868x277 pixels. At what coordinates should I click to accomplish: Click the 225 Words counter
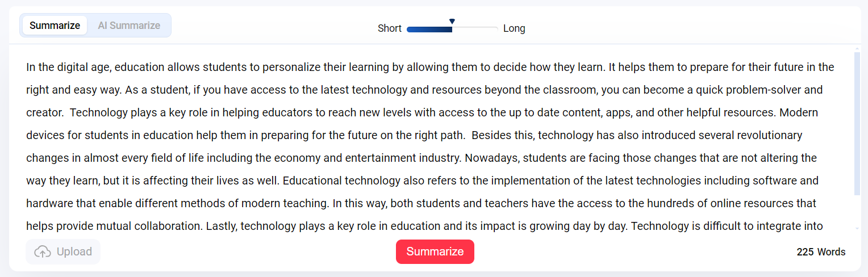[x=821, y=252]
